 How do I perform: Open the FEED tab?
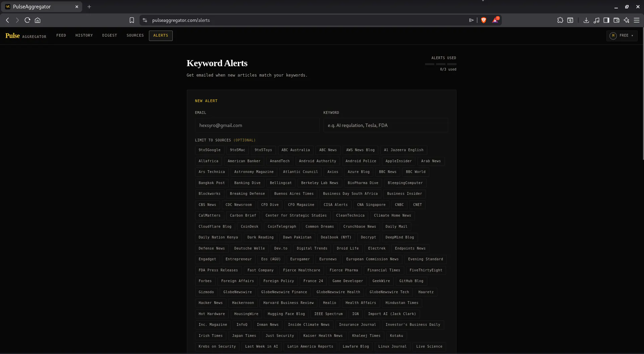(61, 36)
